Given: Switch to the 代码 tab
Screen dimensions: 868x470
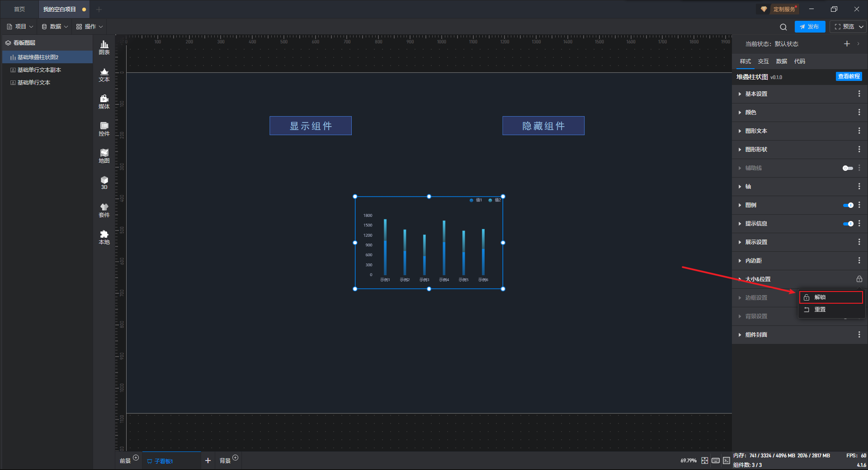Looking at the screenshot, I should (799, 61).
